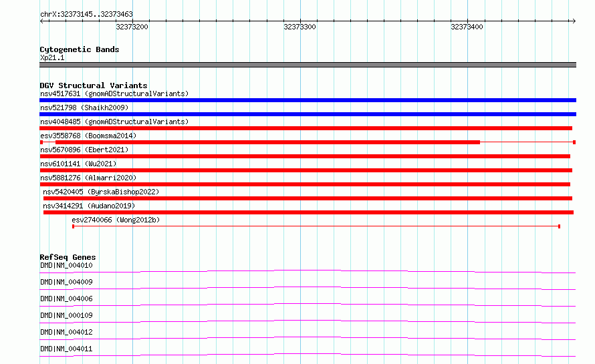Click the label nsv521798 (Shaikh2009)

pyautogui.click(x=84, y=108)
